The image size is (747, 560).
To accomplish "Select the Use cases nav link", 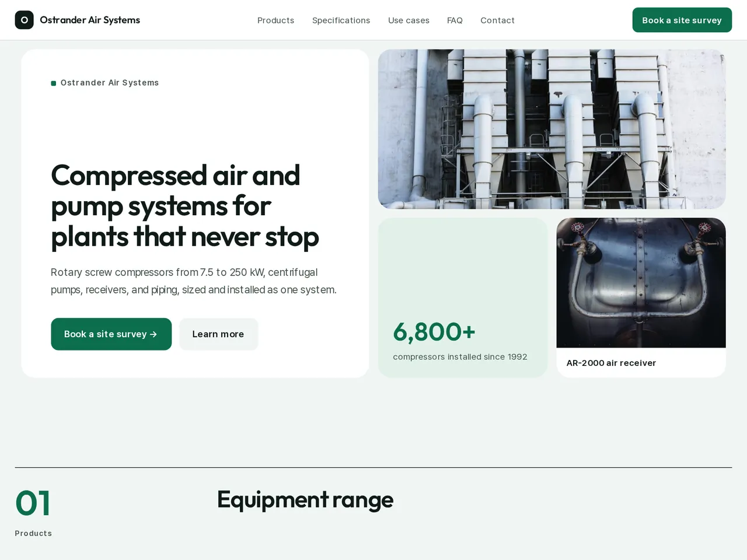I will click(x=409, y=20).
